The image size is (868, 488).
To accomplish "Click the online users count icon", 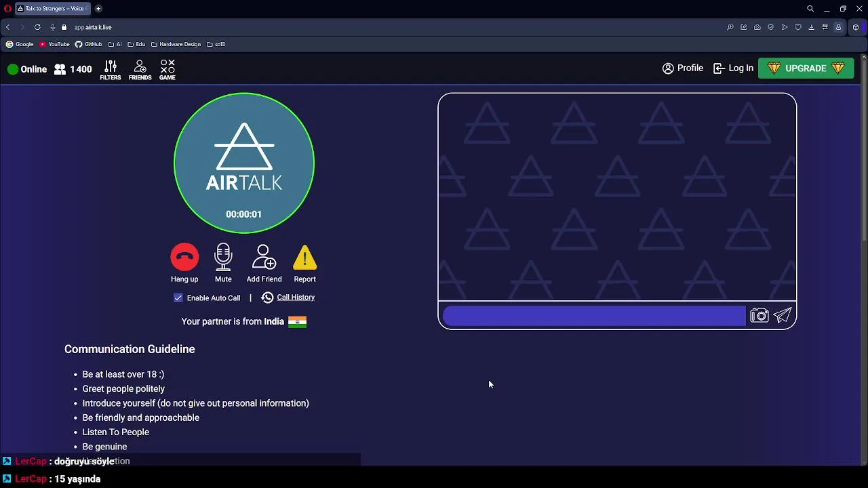I will (x=60, y=69).
